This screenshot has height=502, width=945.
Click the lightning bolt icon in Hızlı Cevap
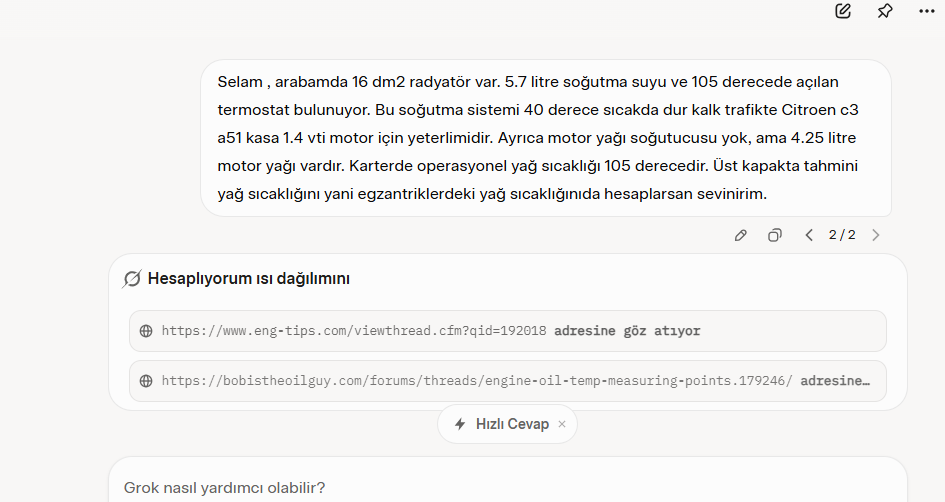pos(460,424)
